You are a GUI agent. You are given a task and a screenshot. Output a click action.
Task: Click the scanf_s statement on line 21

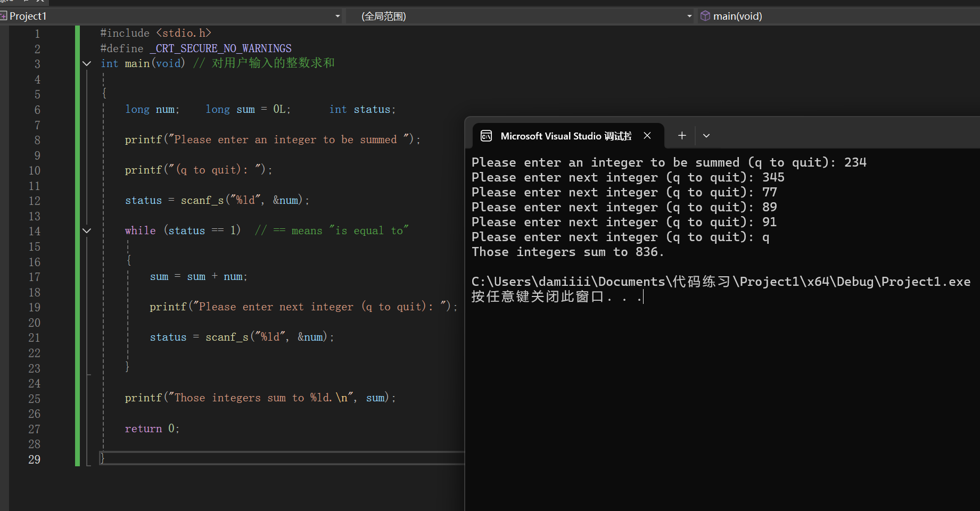pos(242,337)
